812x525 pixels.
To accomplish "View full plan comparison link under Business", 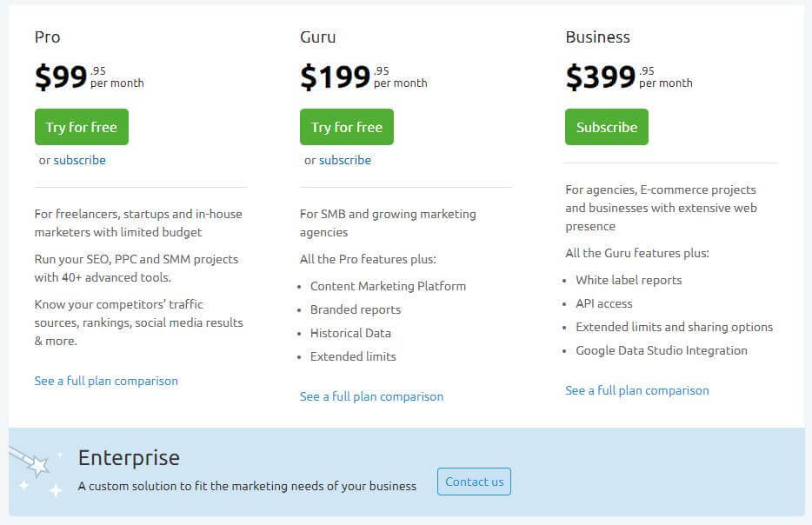I will (637, 390).
